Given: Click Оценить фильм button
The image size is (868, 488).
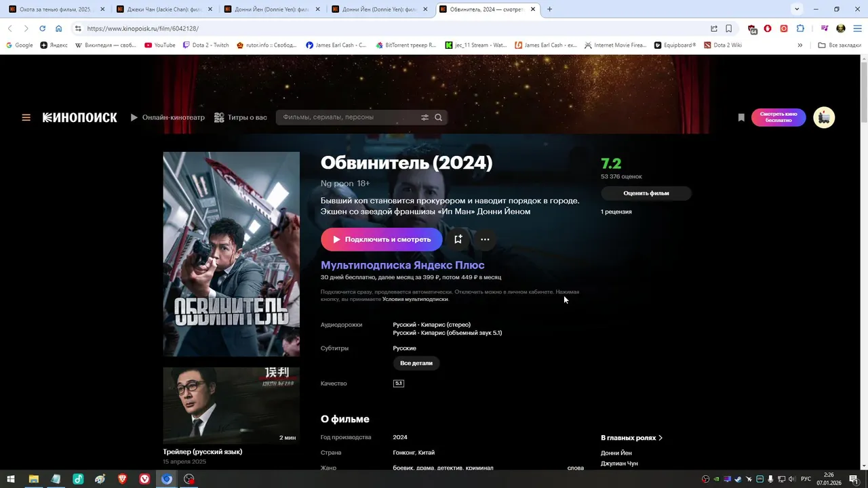Looking at the screenshot, I should click(x=646, y=193).
